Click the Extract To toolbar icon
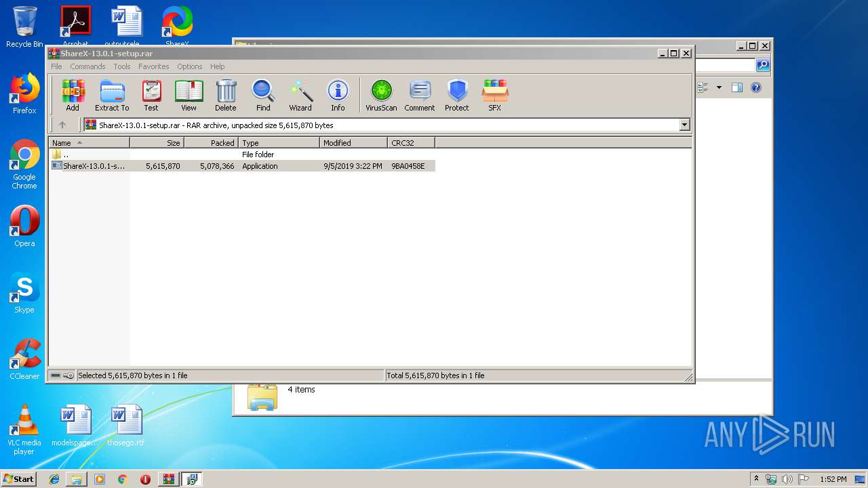 (x=112, y=95)
